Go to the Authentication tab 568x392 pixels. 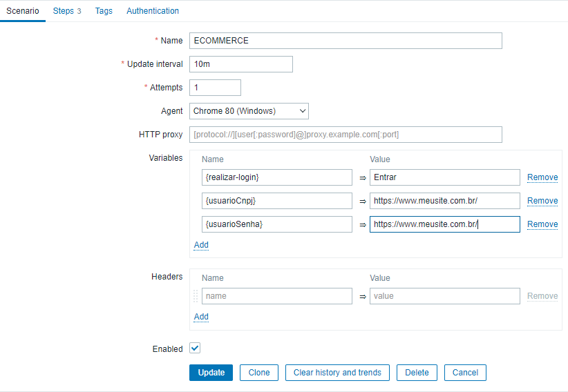pos(153,11)
